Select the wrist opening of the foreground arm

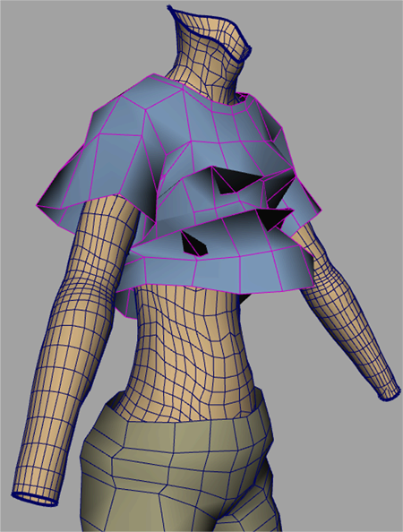[x=36, y=499]
